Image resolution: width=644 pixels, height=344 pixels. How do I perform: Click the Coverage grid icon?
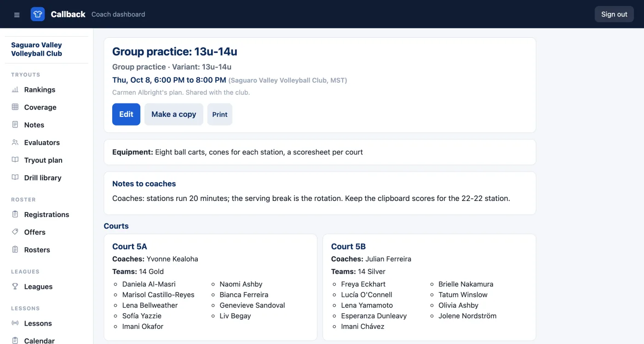(x=15, y=107)
